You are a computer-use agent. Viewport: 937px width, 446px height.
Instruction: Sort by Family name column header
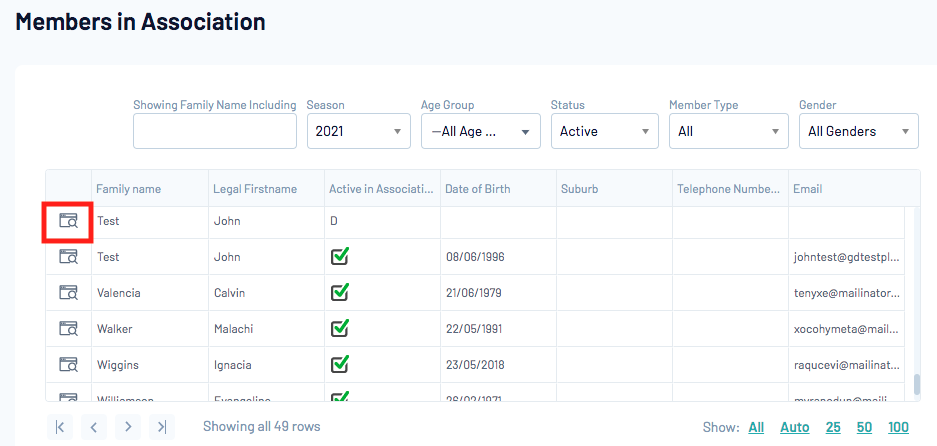click(128, 189)
